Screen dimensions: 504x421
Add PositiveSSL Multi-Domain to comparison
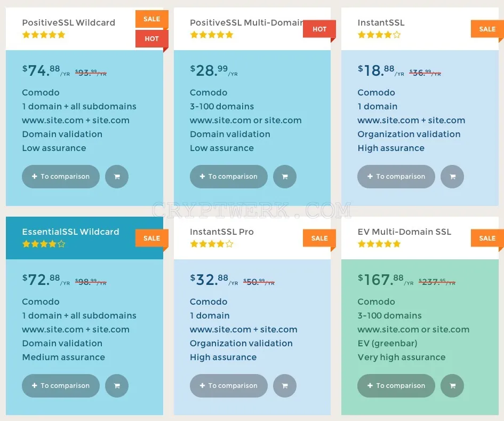[x=229, y=177]
